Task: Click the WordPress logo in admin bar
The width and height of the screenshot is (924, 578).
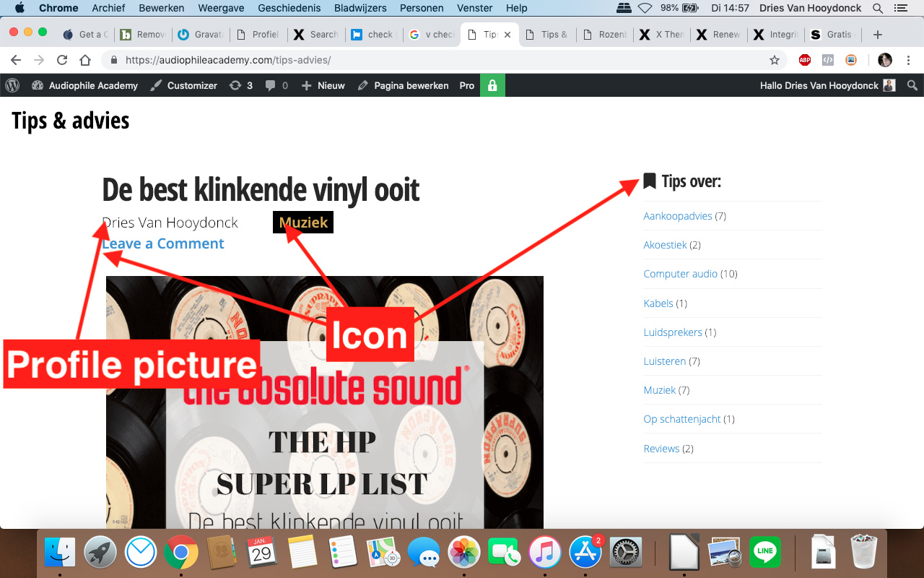Action: coord(12,85)
